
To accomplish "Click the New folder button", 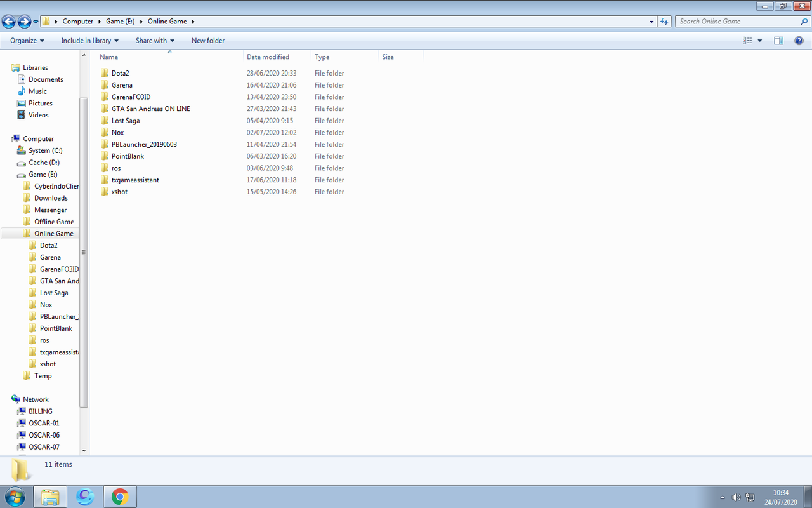I will coord(208,41).
